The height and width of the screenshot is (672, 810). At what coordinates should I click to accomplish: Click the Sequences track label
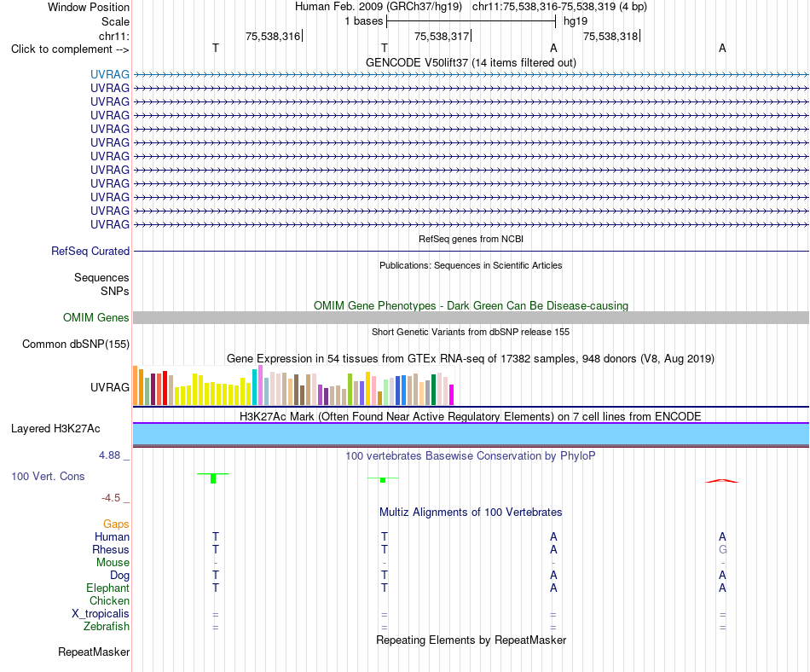tap(101, 278)
